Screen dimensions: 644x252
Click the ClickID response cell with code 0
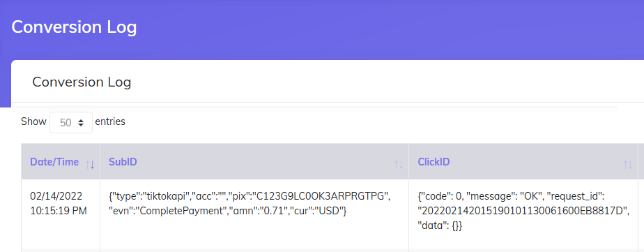[523, 211]
